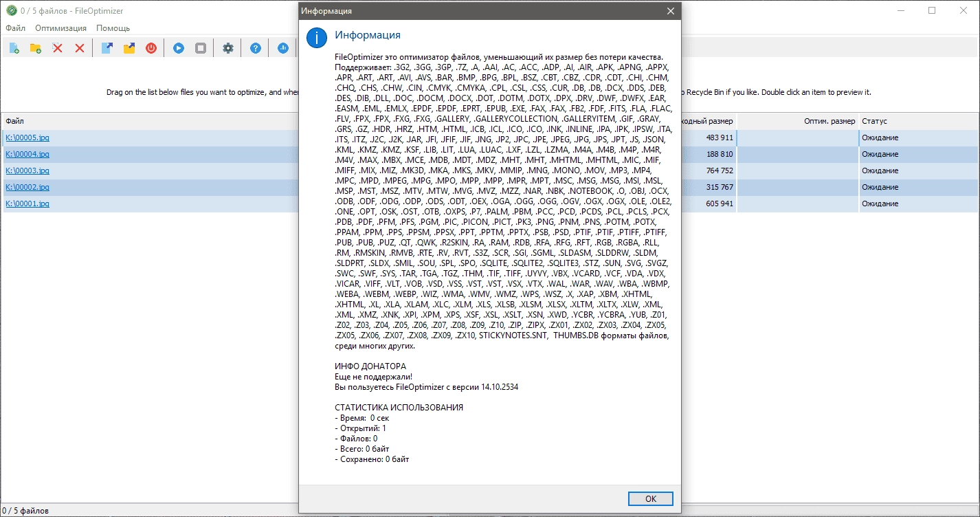Open the K:\00004.jpg file link
The image size is (980, 517).
point(27,154)
